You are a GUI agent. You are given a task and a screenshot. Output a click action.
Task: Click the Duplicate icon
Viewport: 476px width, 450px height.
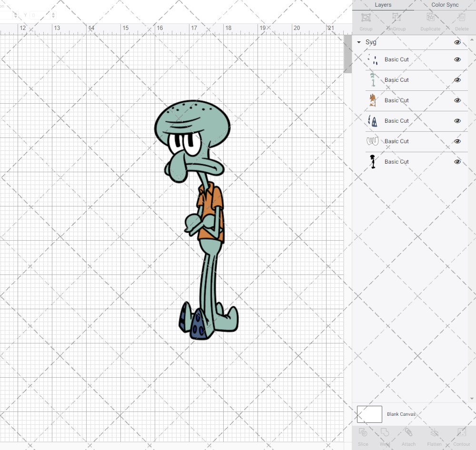pyautogui.click(x=430, y=17)
